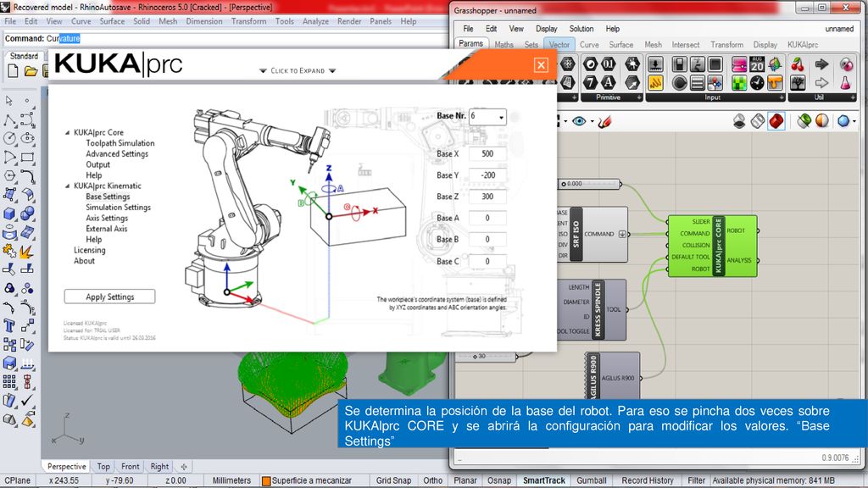Toggle Ortho in Rhino status bar
868x488 pixels.
click(433, 480)
